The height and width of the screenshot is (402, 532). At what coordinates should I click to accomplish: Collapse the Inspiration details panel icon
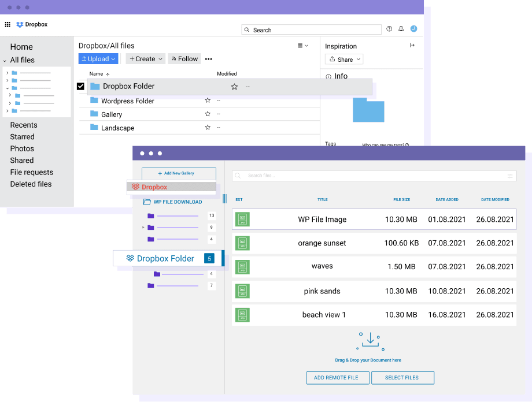(412, 46)
